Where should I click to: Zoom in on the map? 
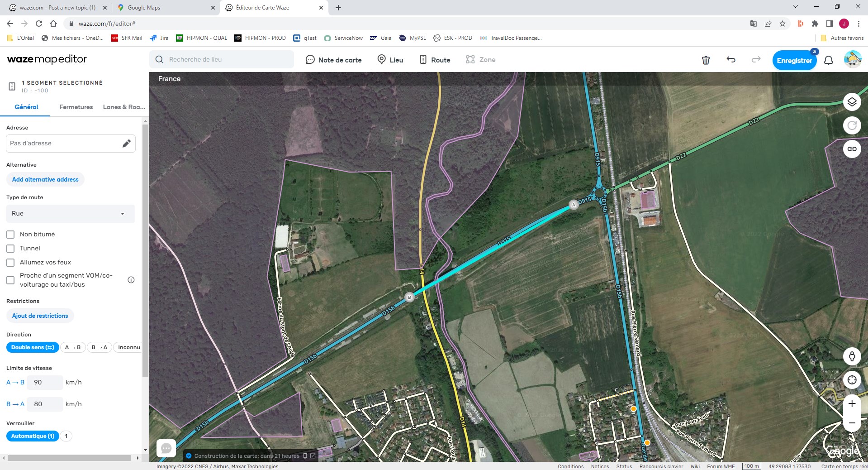[852, 403]
